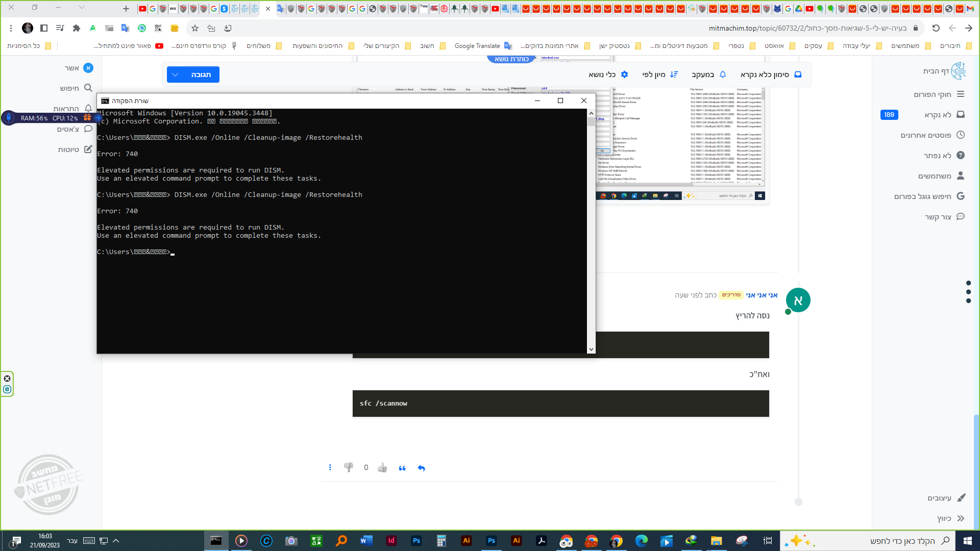
Task: Open the bookmarks folder משלוחים
Action: click(x=264, y=46)
